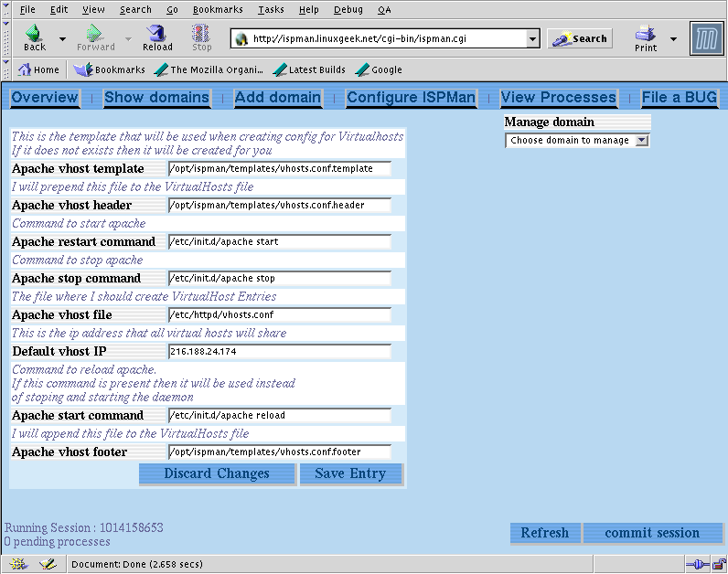This screenshot has height=574, width=728.
Task: Click the Back navigation icon
Action: pos(35,38)
